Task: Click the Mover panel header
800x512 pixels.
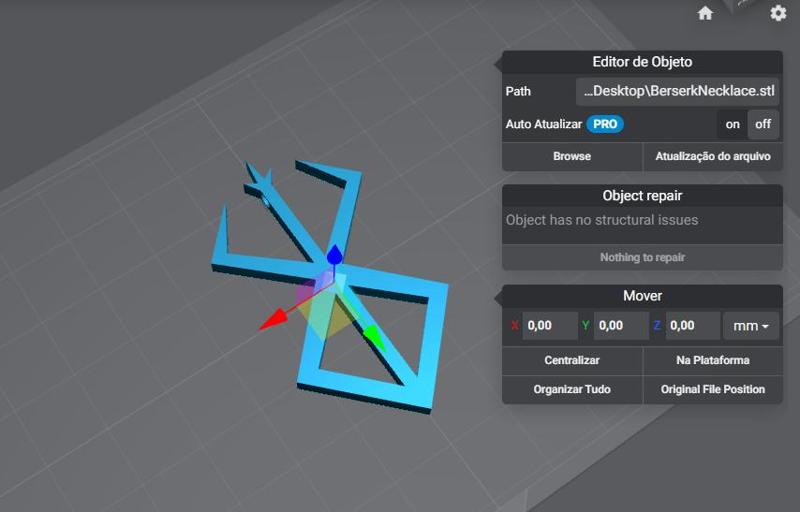Action: (642, 296)
